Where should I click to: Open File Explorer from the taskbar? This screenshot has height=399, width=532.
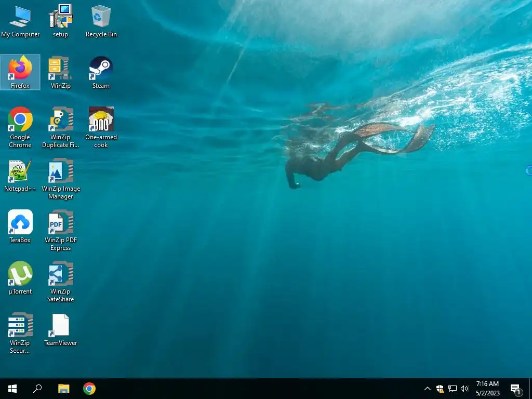(x=63, y=389)
